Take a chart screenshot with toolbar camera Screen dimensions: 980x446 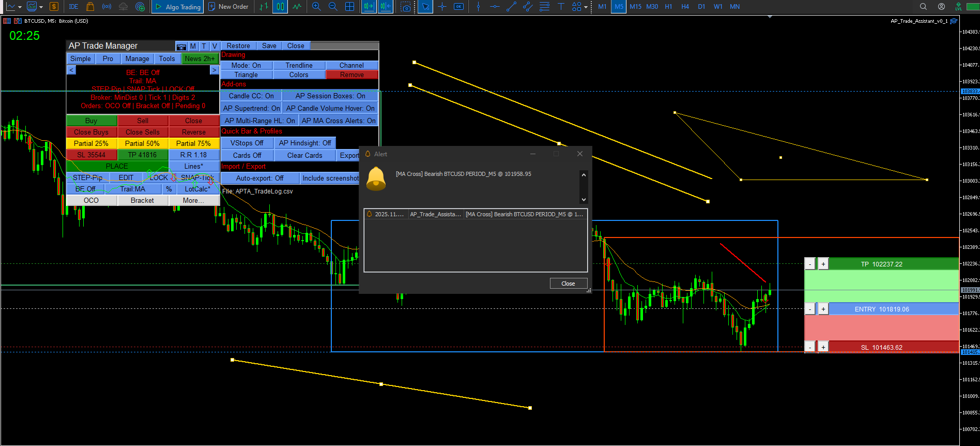click(406, 7)
